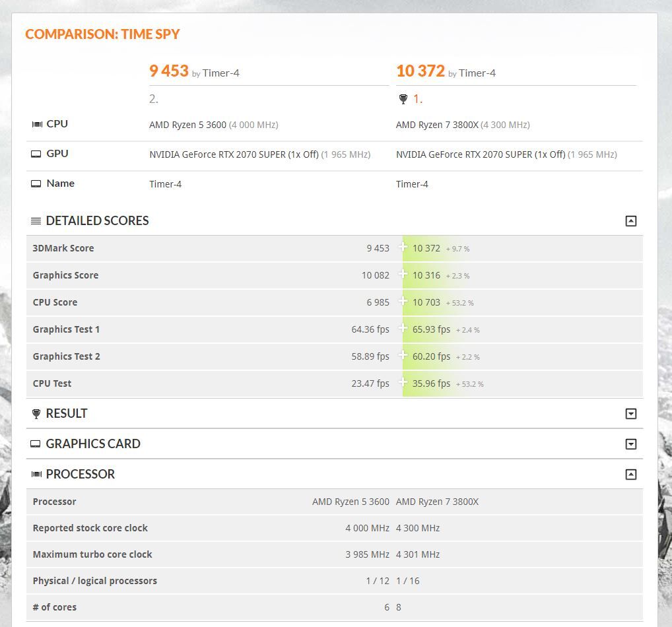The width and height of the screenshot is (672, 627).
Task: Click the CPU Test row label
Action: coord(52,383)
